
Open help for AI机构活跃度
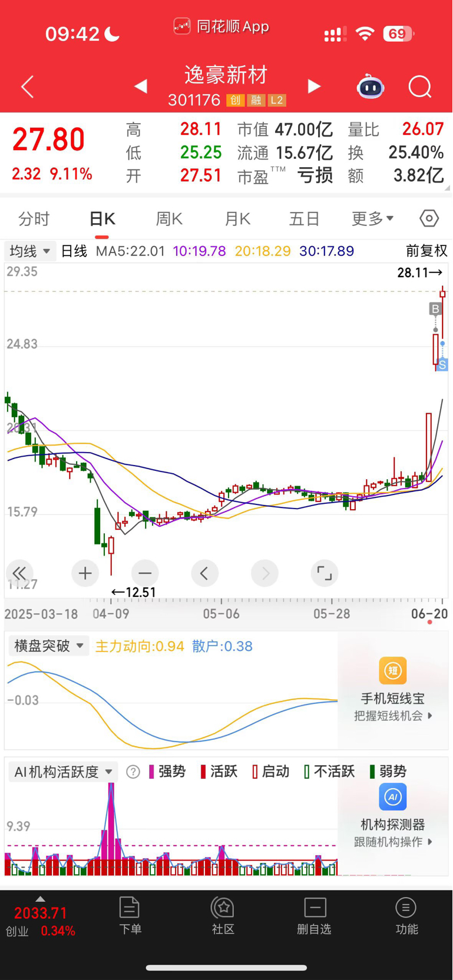(x=133, y=772)
